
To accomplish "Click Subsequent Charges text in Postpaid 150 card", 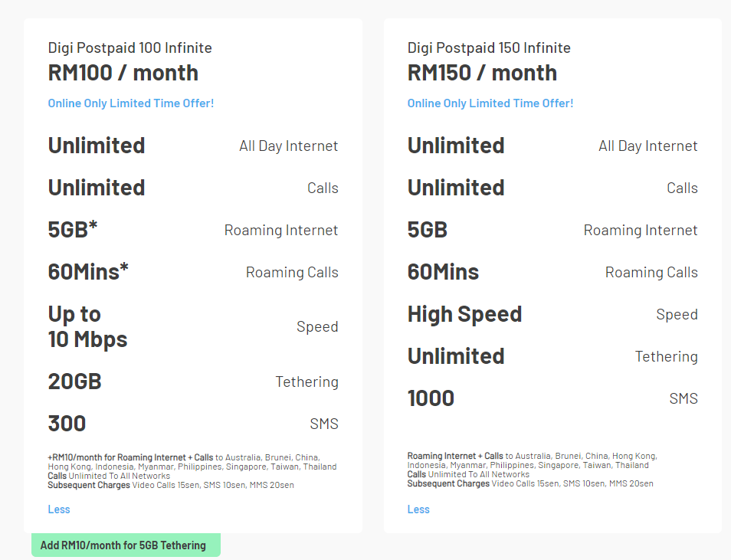I will pos(448,483).
